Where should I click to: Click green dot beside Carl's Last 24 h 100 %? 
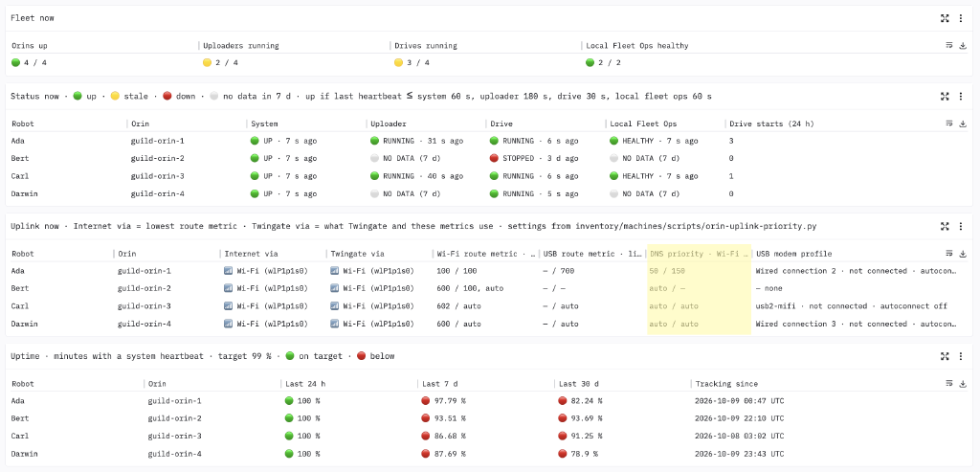[289, 436]
